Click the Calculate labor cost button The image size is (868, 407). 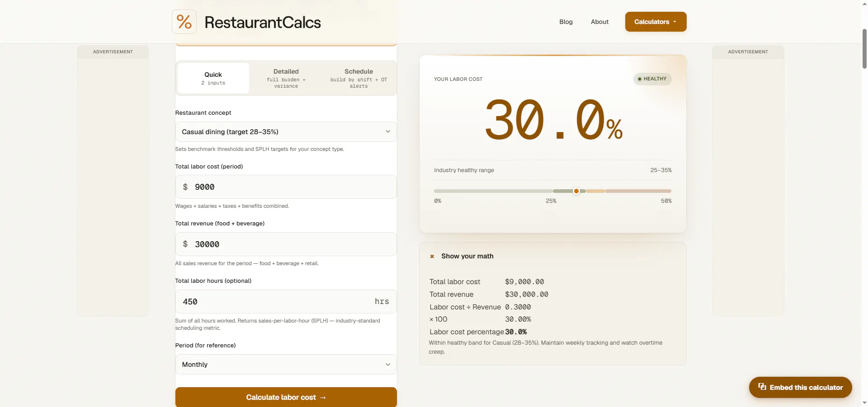[286, 397]
